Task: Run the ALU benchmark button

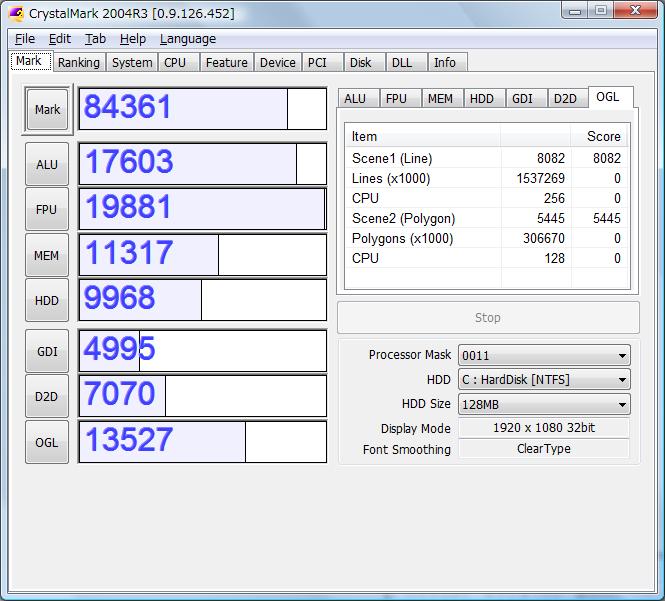Action: click(47, 164)
